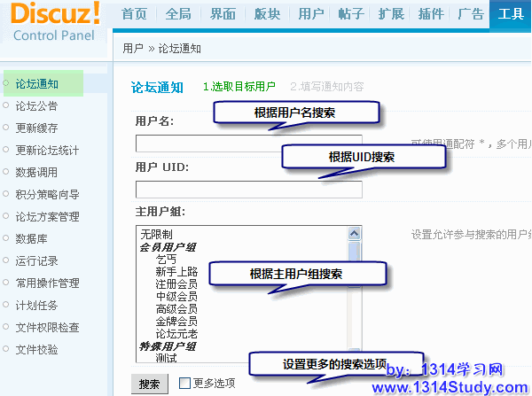Choose 论坛元老 in the user group list

pyautogui.click(x=176, y=334)
